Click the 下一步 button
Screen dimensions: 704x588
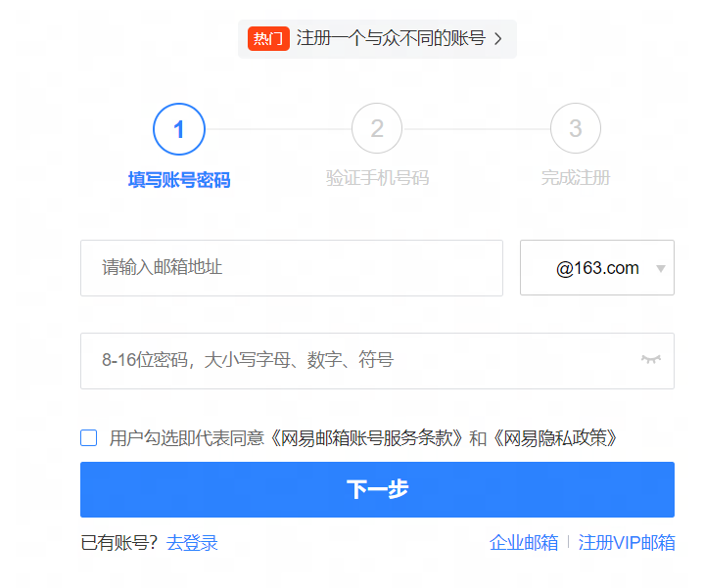377,489
